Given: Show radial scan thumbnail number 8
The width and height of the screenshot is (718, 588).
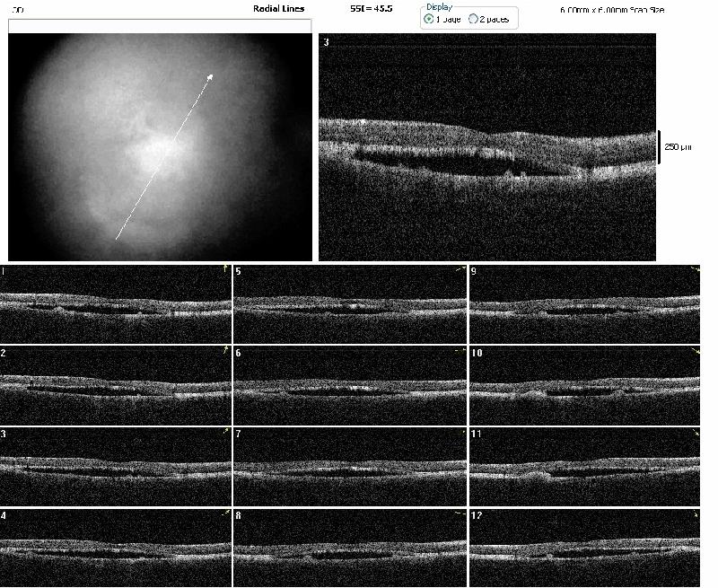Looking at the screenshot, I should (x=350, y=548).
